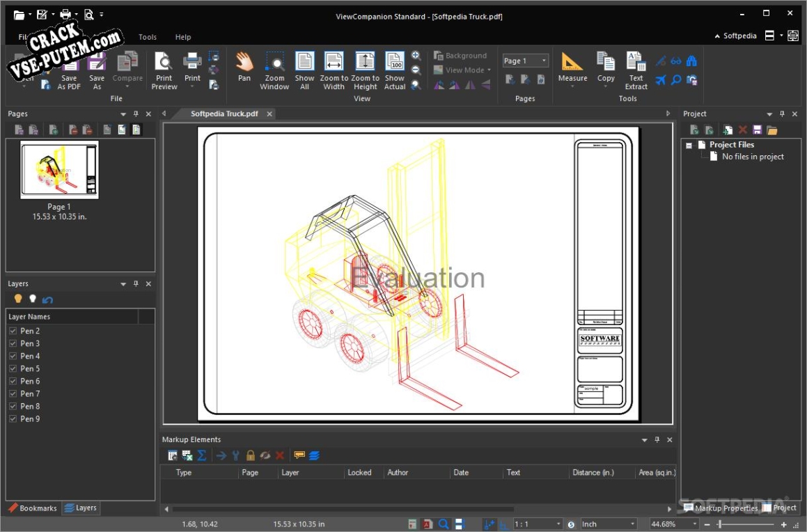Click the Text Extract tool
The image size is (807, 532).
[636, 70]
